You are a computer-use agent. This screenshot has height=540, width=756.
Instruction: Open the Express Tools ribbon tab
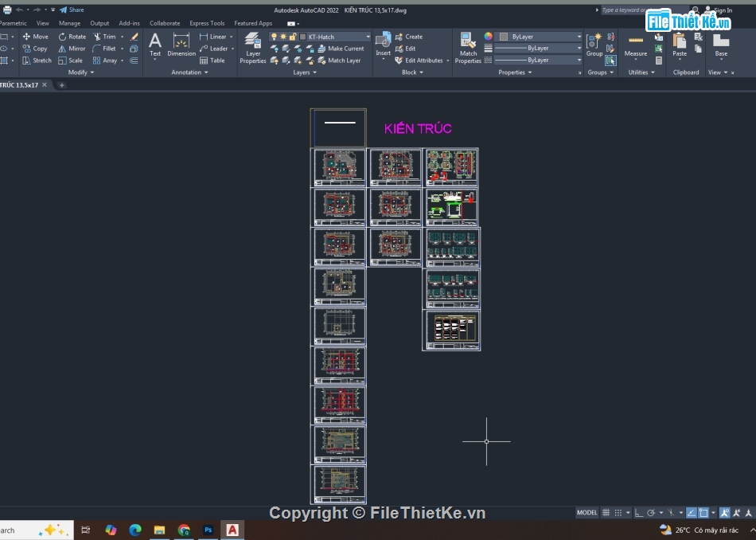point(207,23)
